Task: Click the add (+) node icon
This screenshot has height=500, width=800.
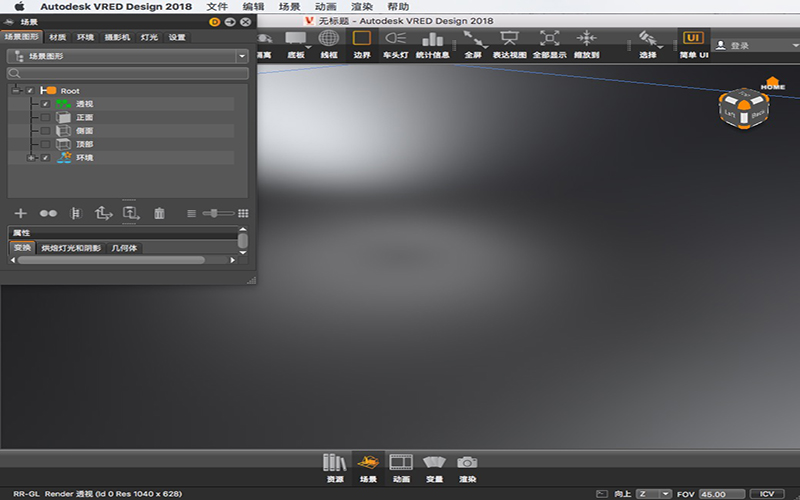Action: click(x=20, y=213)
